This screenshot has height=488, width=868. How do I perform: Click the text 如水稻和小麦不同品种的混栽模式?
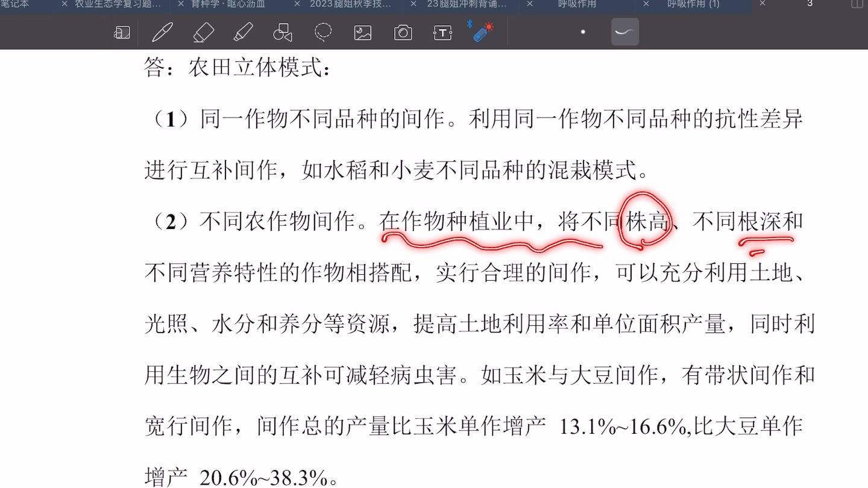[469, 170]
